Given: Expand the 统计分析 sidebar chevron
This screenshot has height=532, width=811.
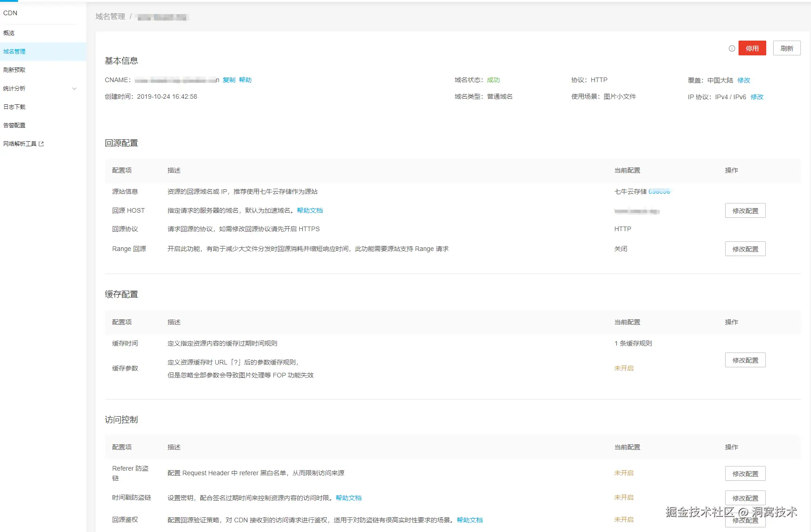Looking at the screenshot, I should [x=74, y=89].
